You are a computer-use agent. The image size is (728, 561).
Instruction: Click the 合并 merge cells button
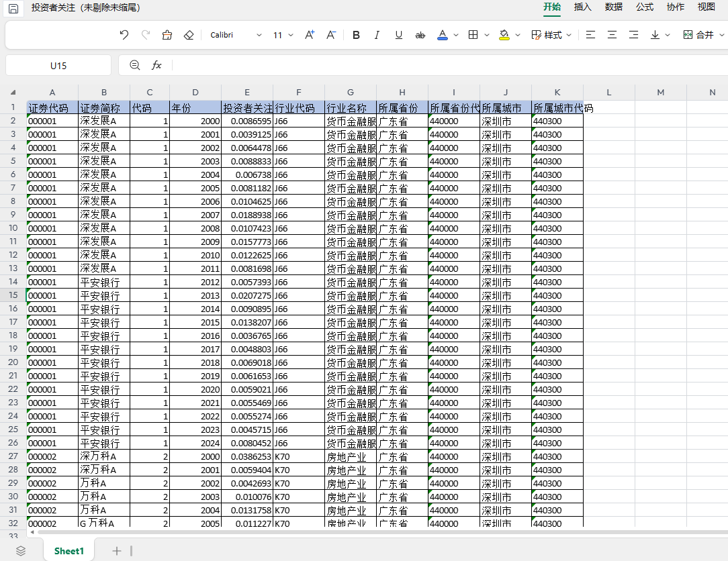[x=698, y=35]
